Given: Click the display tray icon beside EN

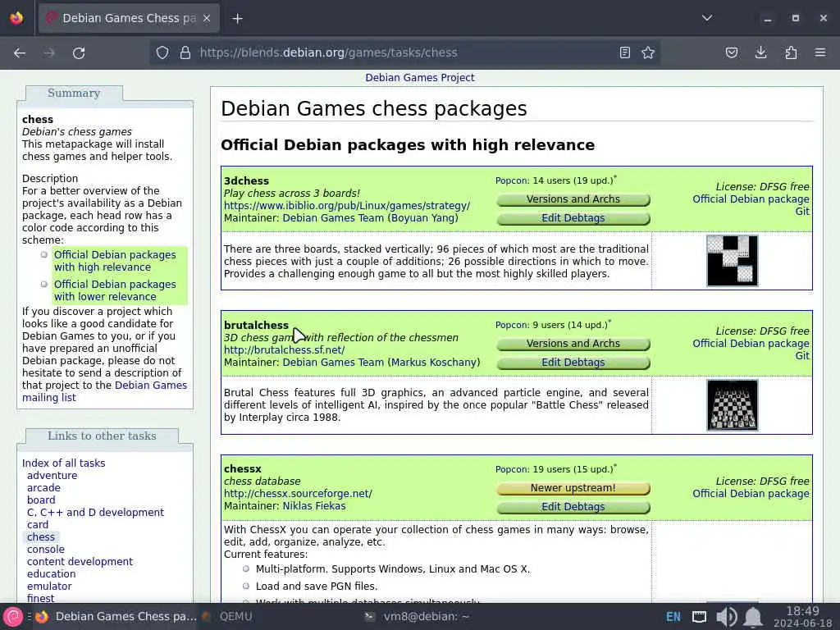Looking at the screenshot, I should (699, 617).
